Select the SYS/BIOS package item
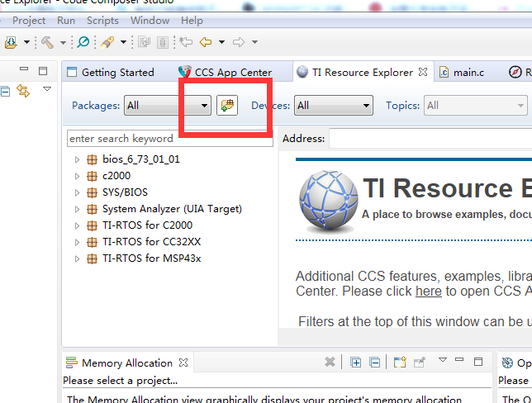 [125, 192]
